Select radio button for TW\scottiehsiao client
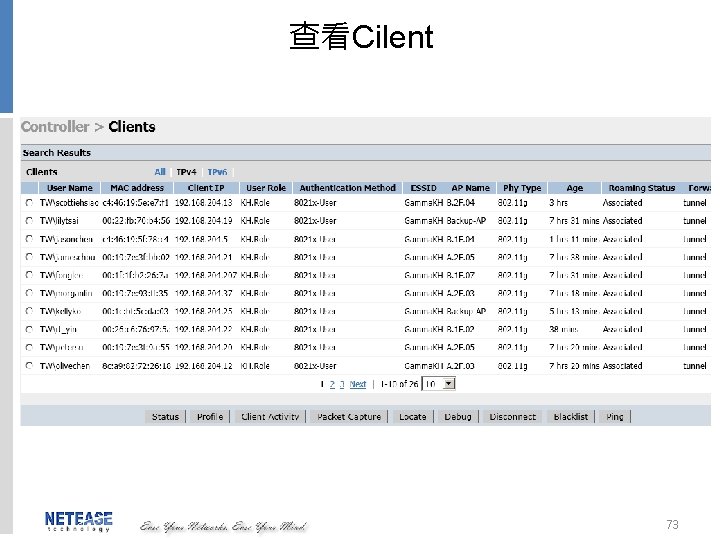 point(29,202)
